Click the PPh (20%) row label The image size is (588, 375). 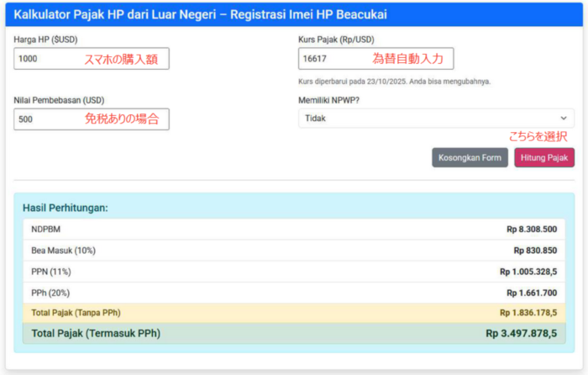[x=51, y=293]
